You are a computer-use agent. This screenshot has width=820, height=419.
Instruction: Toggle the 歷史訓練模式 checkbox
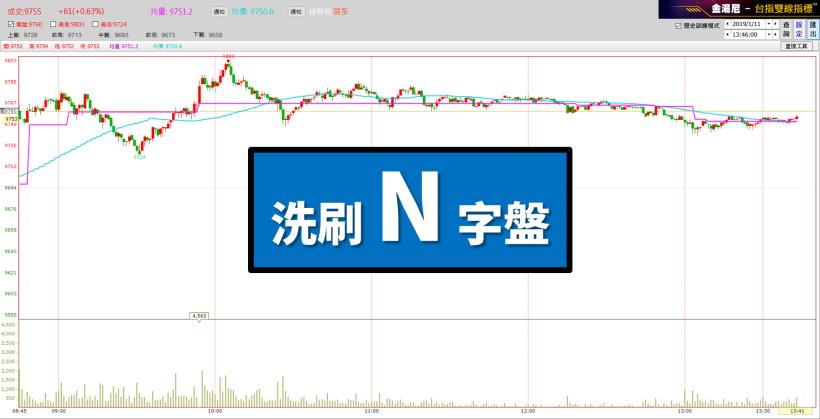click(678, 25)
